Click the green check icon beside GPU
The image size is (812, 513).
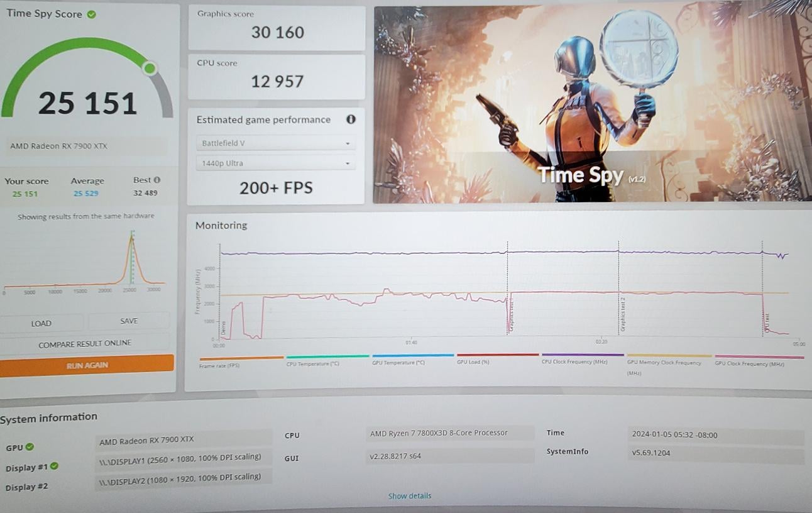coord(30,448)
